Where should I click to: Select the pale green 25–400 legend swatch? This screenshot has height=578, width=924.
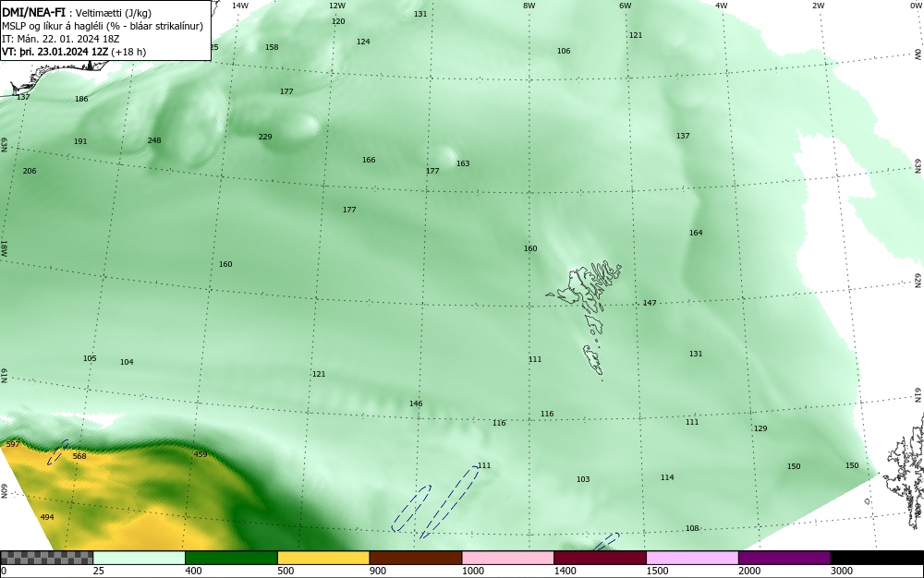[140, 558]
